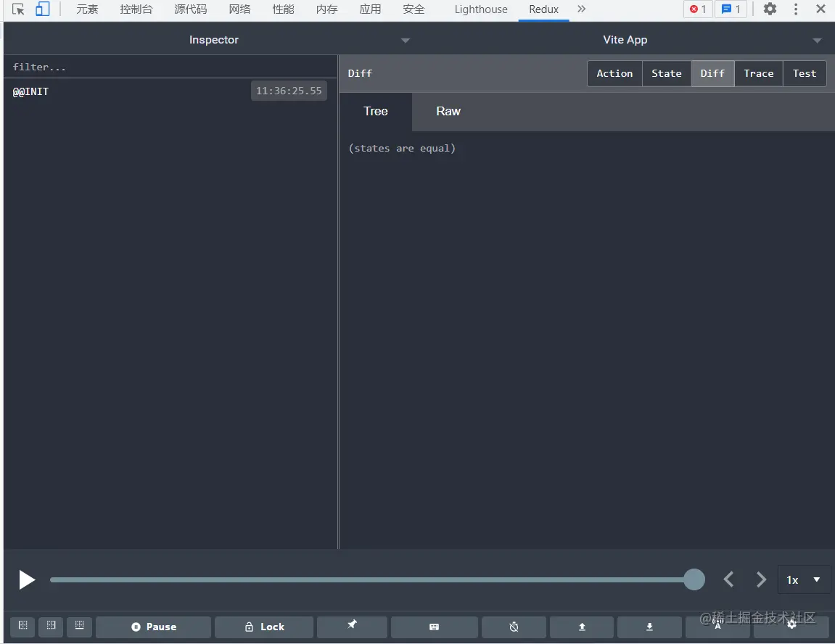Close the DevTools panel
Screen dimensions: 835x644
(x=820, y=9)
